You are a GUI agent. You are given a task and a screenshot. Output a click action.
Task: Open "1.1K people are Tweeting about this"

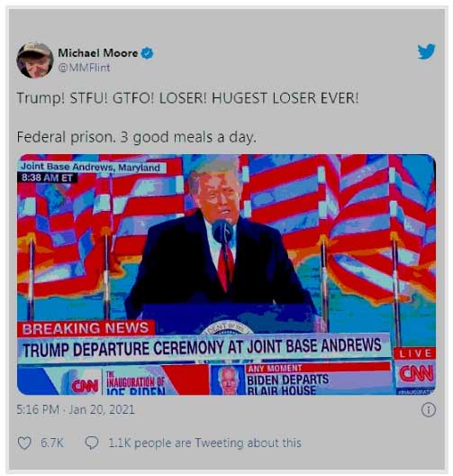205,444
